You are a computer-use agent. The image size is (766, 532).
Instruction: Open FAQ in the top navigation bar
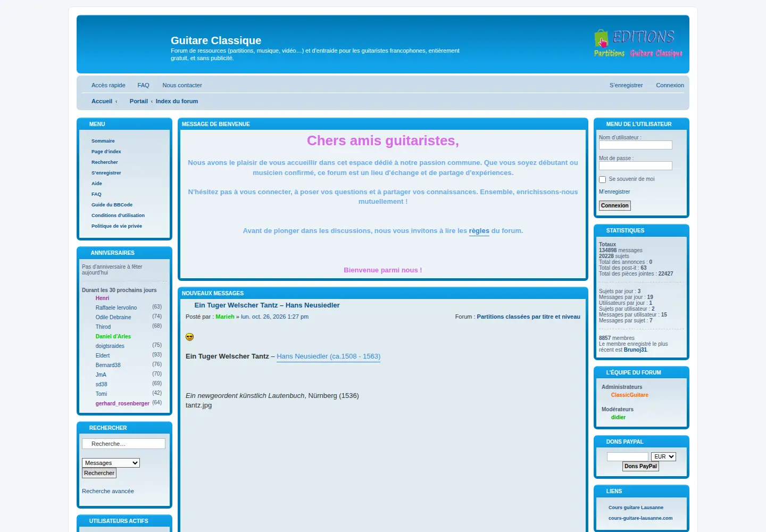[x=143, y=85]
